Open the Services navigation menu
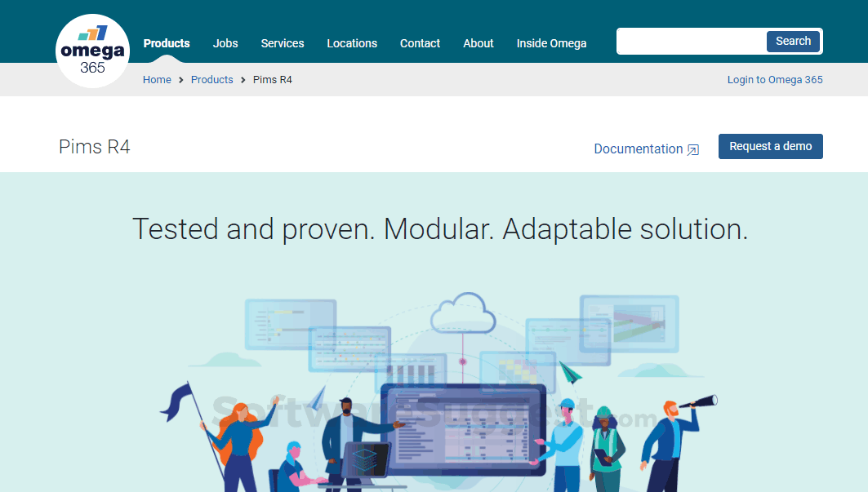Image resolution: width=868 pixels, height=492 pixels. tap(282, 43)
